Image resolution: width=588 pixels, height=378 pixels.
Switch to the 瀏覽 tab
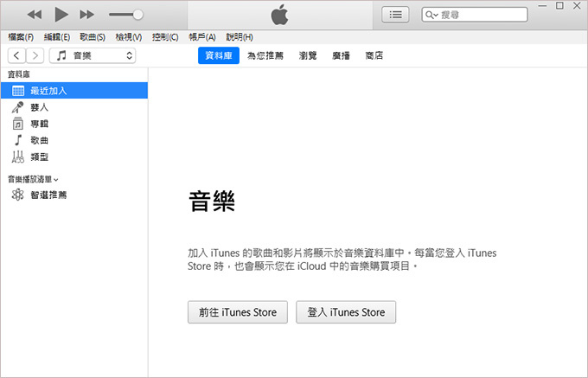click(308, 55)
